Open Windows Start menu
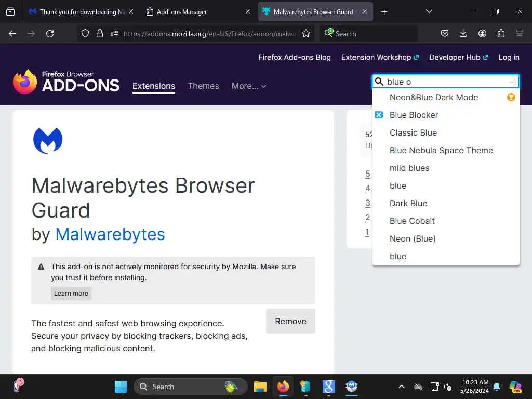This screenshot has width=532, height=399. (x=121, y=387)
